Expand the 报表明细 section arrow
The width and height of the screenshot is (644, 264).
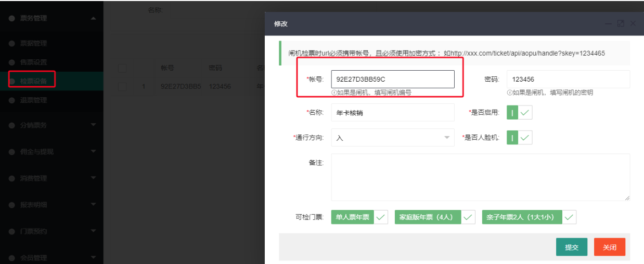click(93, 205)
